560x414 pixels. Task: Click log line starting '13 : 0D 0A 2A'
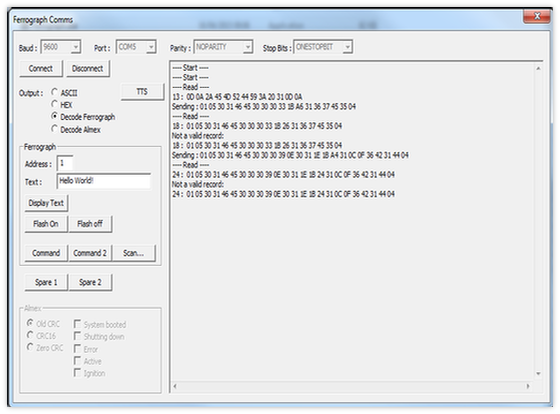pyautogui.click(x=237, y=97)
